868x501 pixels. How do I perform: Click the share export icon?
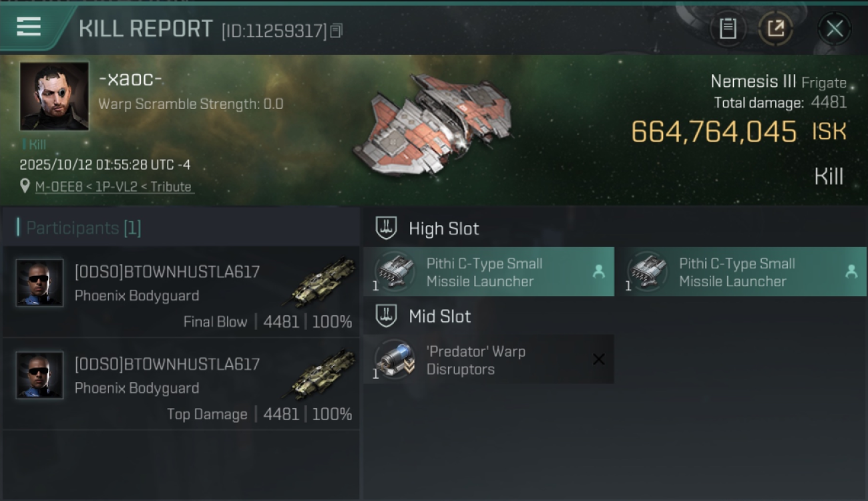tap(776, 29)
